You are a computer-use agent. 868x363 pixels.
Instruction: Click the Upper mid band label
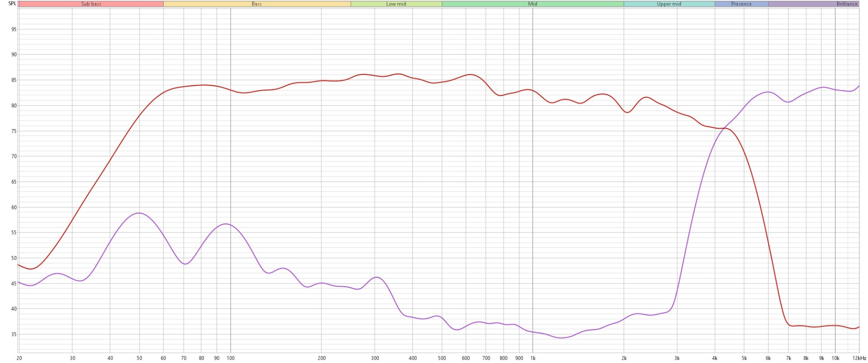point(669,4)
